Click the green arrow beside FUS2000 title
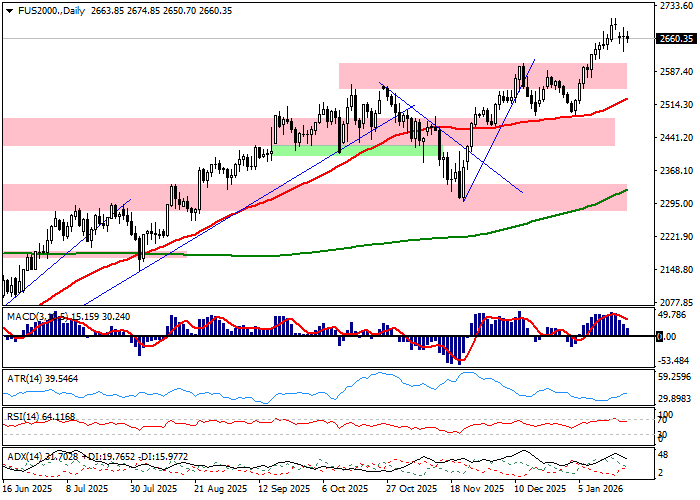The height and width of the screenshot is (500, 700). pyautogui.click(x=7, y=11)
